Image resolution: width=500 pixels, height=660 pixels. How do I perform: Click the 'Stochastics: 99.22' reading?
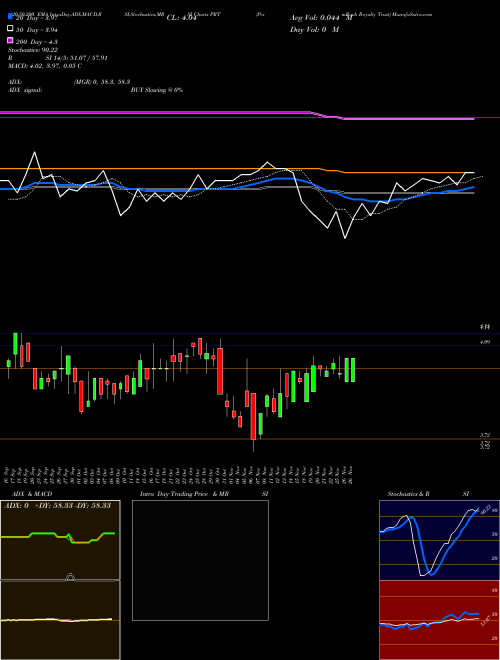pyautogui.click(x=33, y=50)
